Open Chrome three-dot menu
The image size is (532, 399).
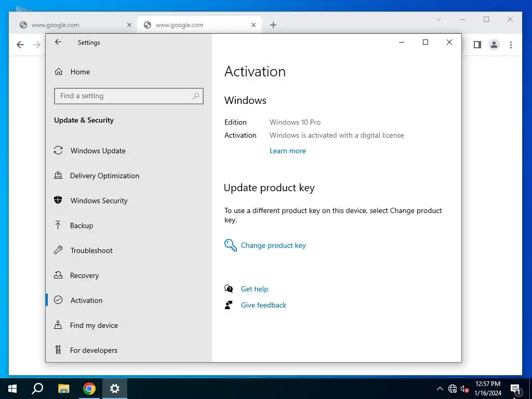[x=511, y=45]
